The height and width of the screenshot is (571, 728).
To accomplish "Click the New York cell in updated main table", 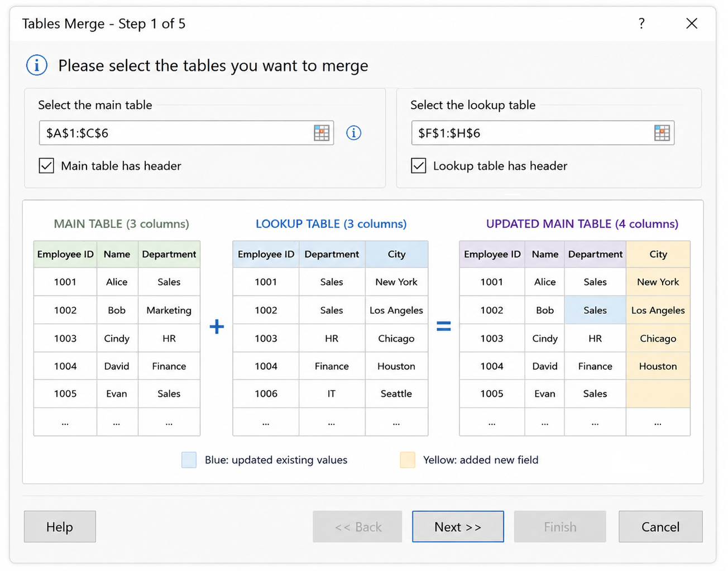I will [x=658, y=282].
